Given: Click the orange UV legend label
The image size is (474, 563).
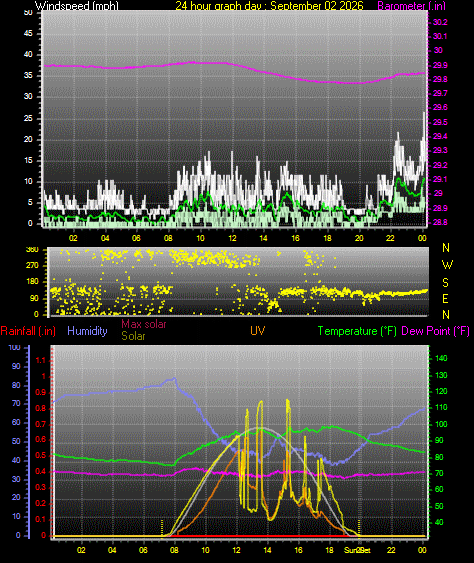Looking at the screenshot, I should [x=258, y=330].
